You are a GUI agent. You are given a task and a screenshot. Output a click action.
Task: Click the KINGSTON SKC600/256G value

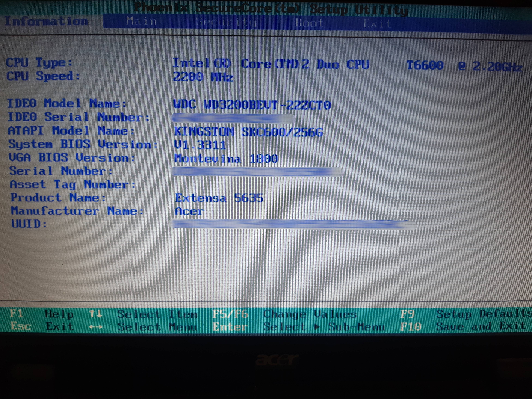coord(248,132)
